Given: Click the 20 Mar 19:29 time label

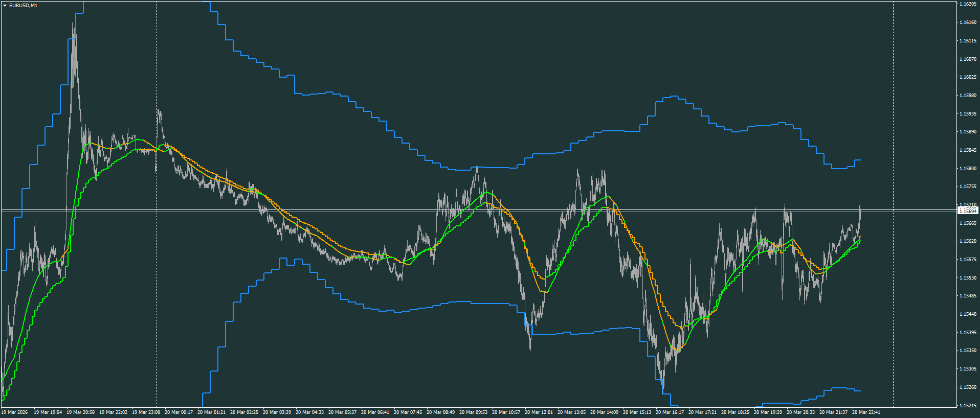Looking at the screenshot, I should (768, 412).
